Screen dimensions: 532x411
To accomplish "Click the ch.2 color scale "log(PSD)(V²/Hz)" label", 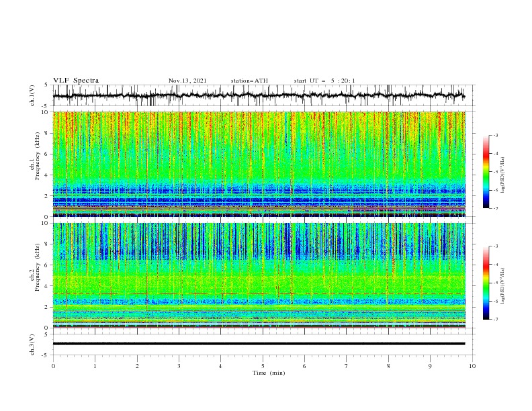I will (503, 286).
